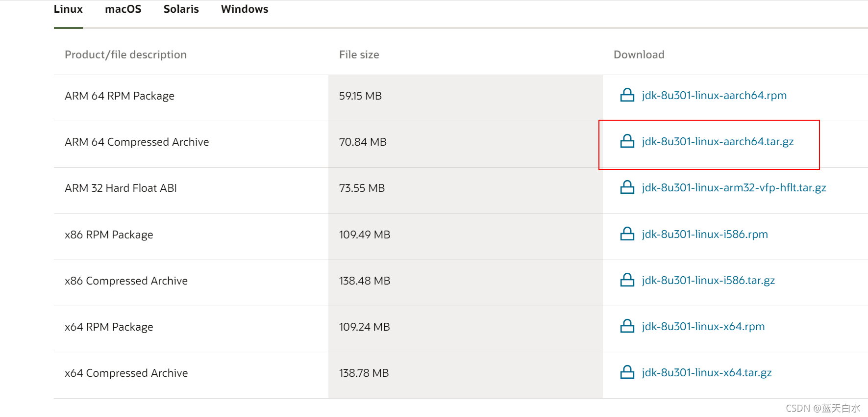Click the 'Product/file description' column header

point(125,55)
